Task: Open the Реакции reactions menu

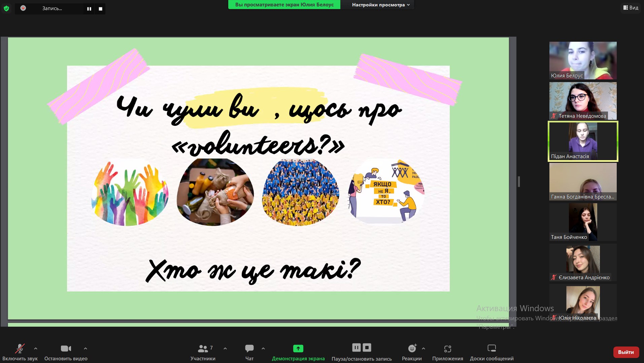Action: point(412,352)
